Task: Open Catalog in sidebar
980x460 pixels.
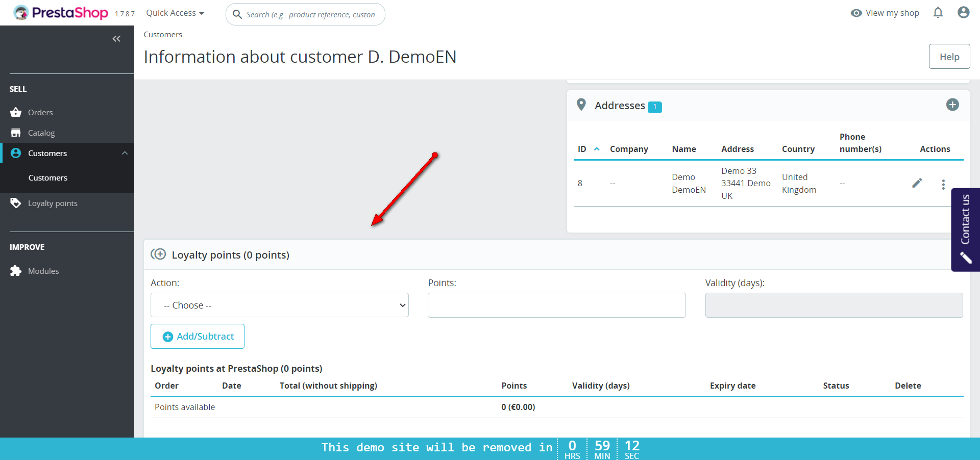Action: pos(41,133)
